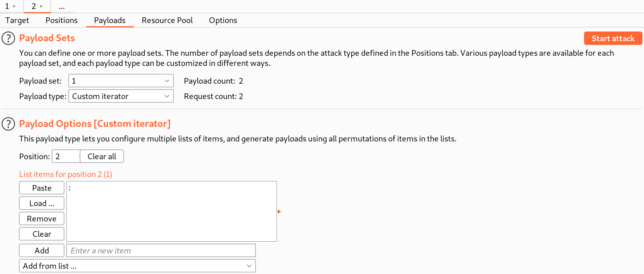The width and height of the screenshot is (644, 274).
Task: Open the Payload type Custom iterator dropdown
Action: 121,96
